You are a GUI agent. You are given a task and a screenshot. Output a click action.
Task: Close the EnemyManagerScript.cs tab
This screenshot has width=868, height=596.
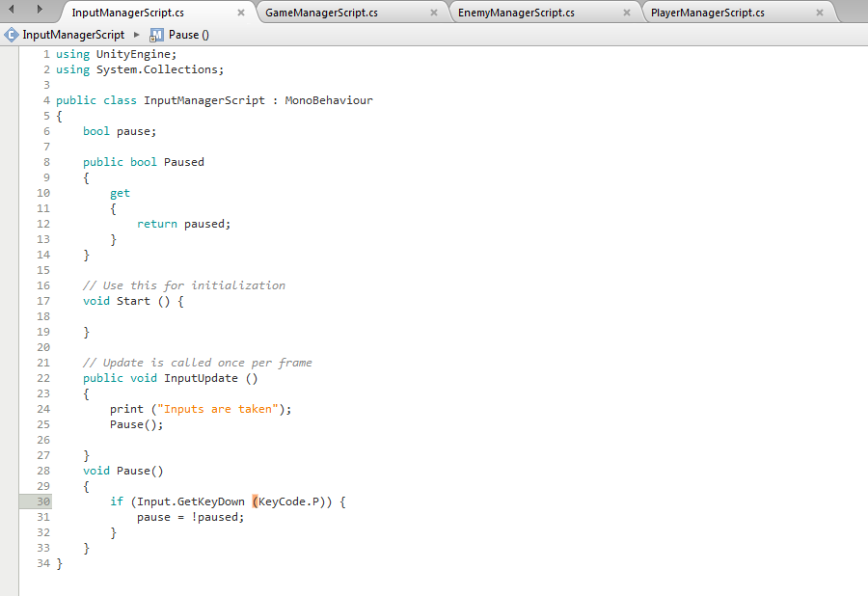click(627, 13)
